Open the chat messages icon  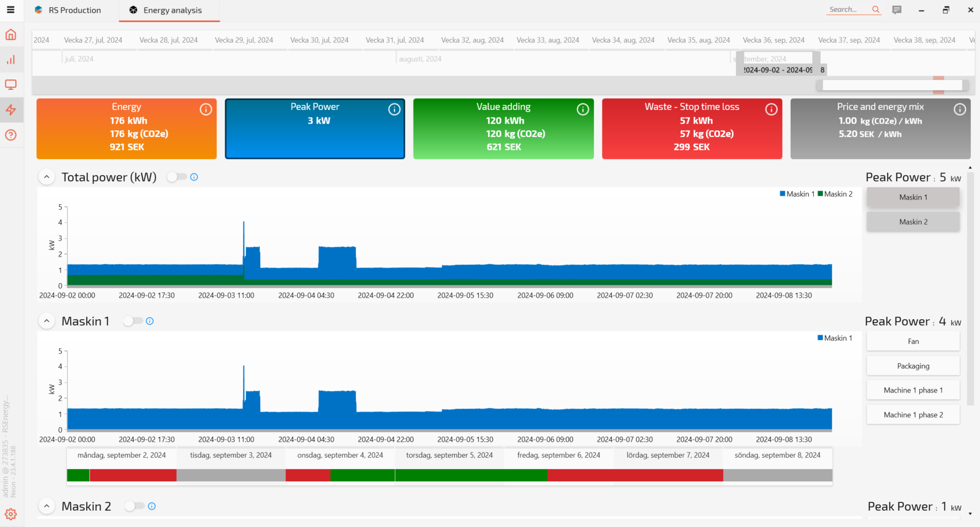[x=897, y=10]
